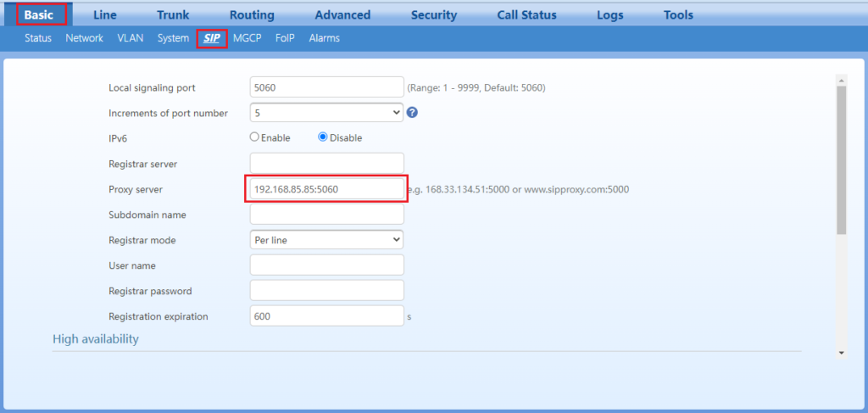This screenshot has height=413, width=868.
Task: Click the Proxy server input field
Action: 326,189
